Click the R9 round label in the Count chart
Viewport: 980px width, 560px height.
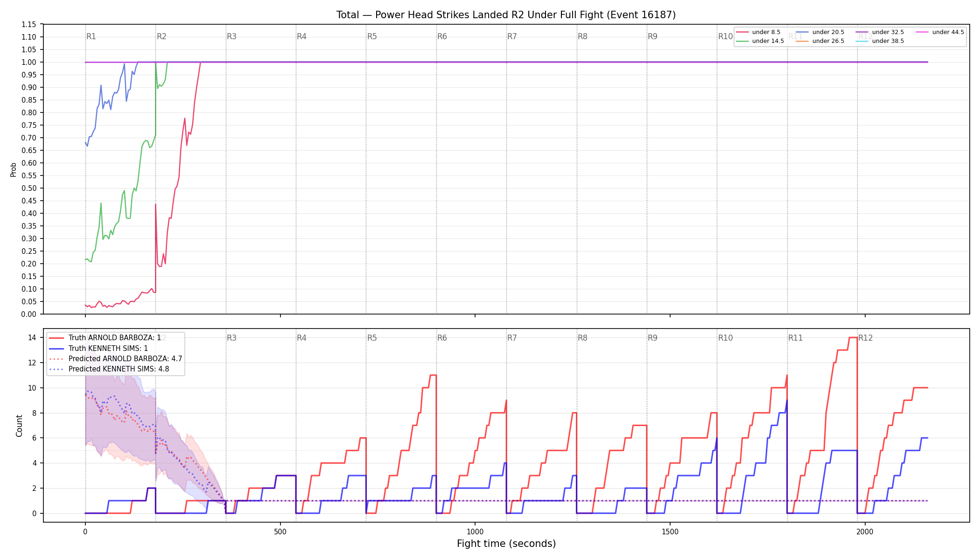(x=653, y=338)
